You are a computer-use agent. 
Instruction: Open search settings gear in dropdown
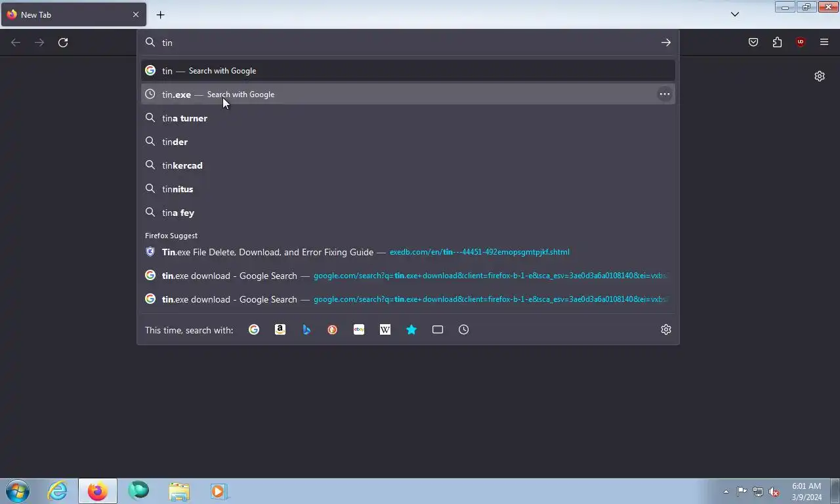pos(666,329)
